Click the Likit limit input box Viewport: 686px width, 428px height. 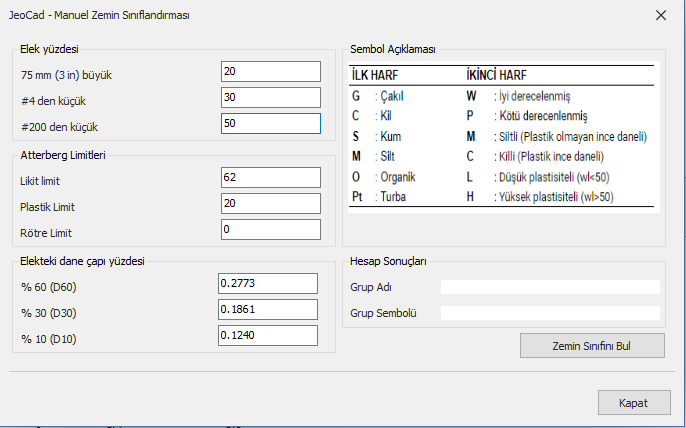[271, 177]
